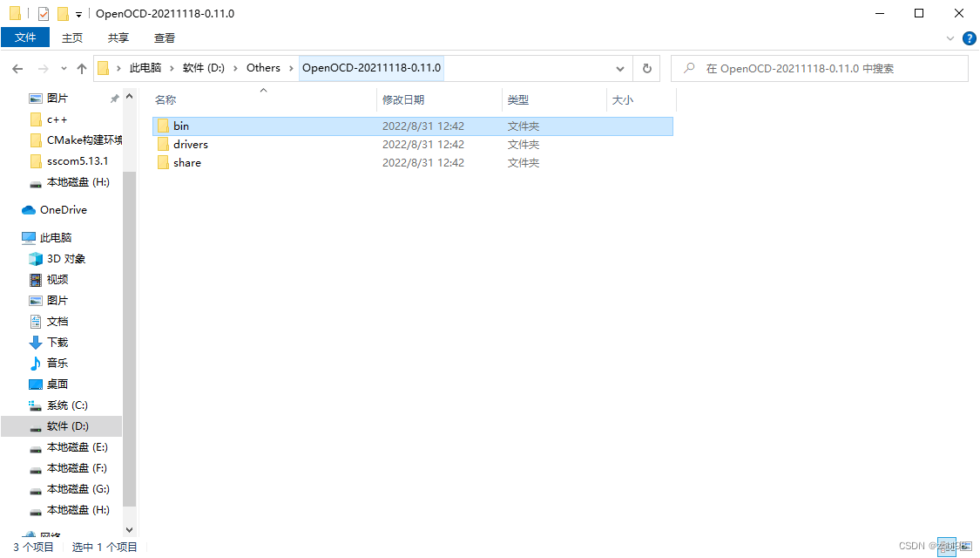Viewport: 980px width, 558px height.
Task: Click the 视频 film strip icon
Action: click(x=36, y=280)
